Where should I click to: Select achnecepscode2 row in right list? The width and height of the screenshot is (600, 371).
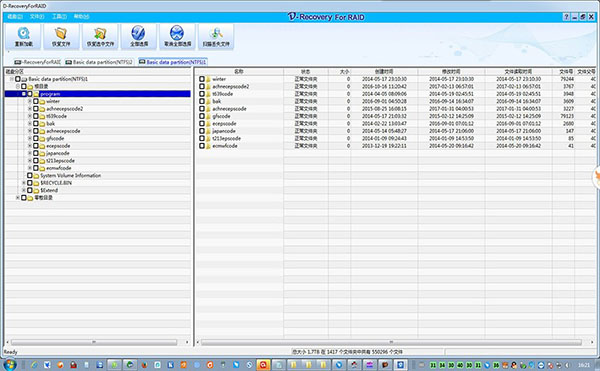pos(395,86)
